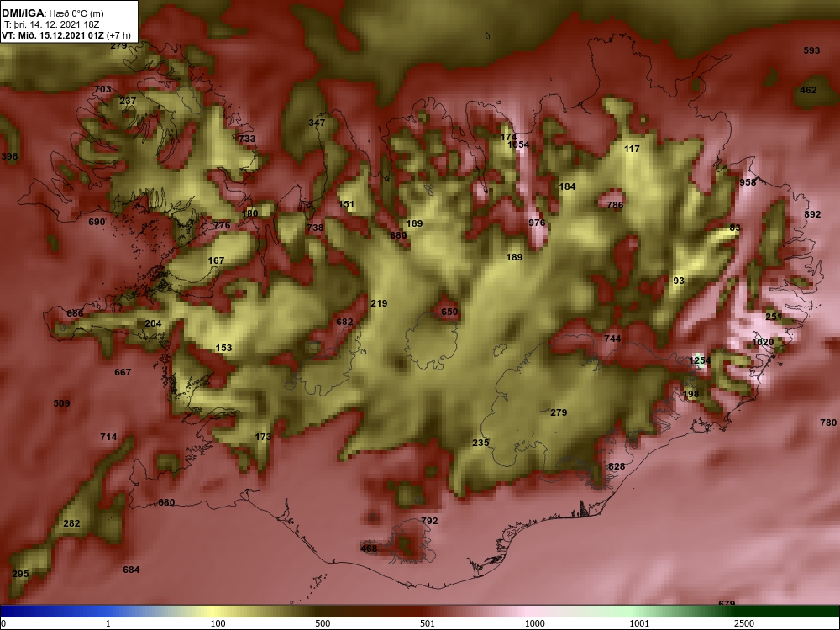Image resolution: width=840 pixels, height=630 pixels.
Task: Click the map value 1054
Action: (518, 144)
